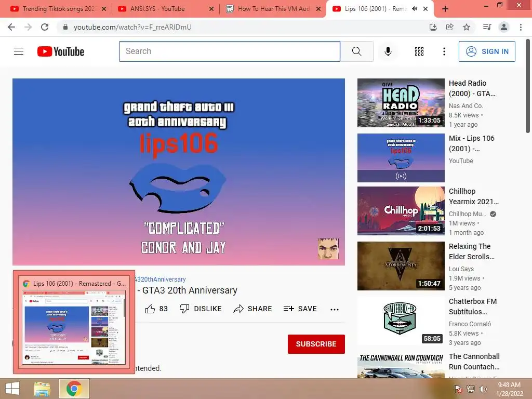
Task: Open the Windows Start menu
Action: click(12, 389)
